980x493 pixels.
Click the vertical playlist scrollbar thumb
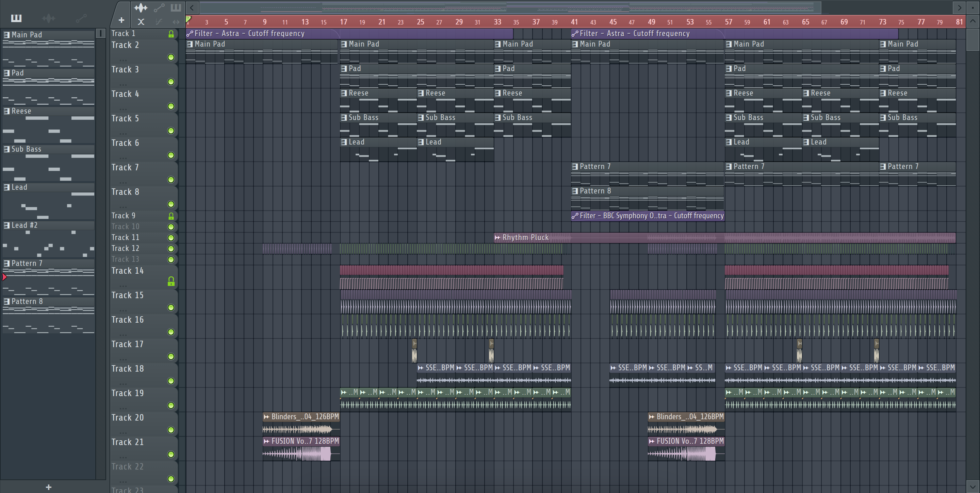pos(973,39)
